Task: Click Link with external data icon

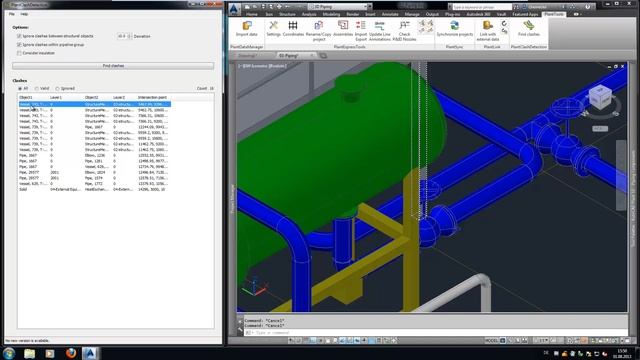Action: tap(488, 25)
